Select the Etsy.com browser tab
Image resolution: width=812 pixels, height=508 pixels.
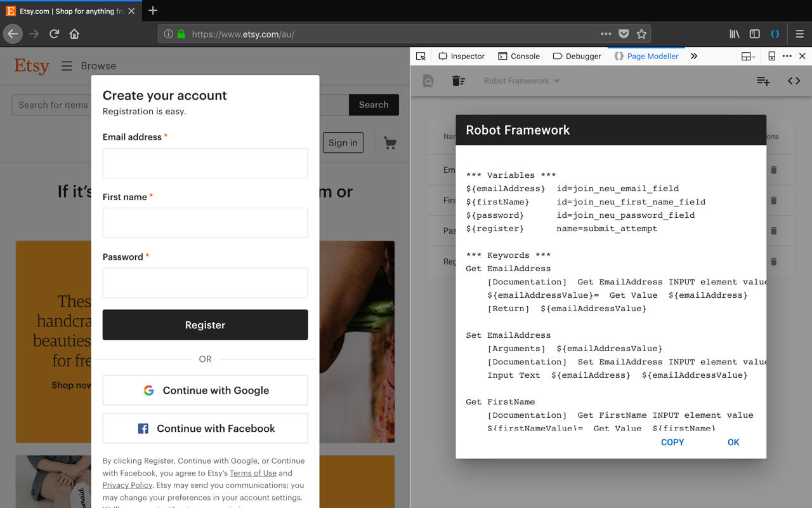tap(71, 11)
